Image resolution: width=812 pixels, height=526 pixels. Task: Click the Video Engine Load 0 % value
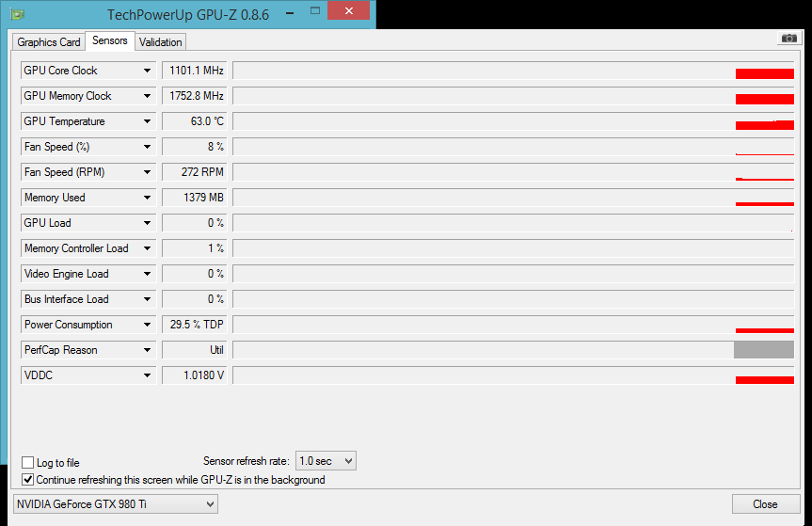195,274
